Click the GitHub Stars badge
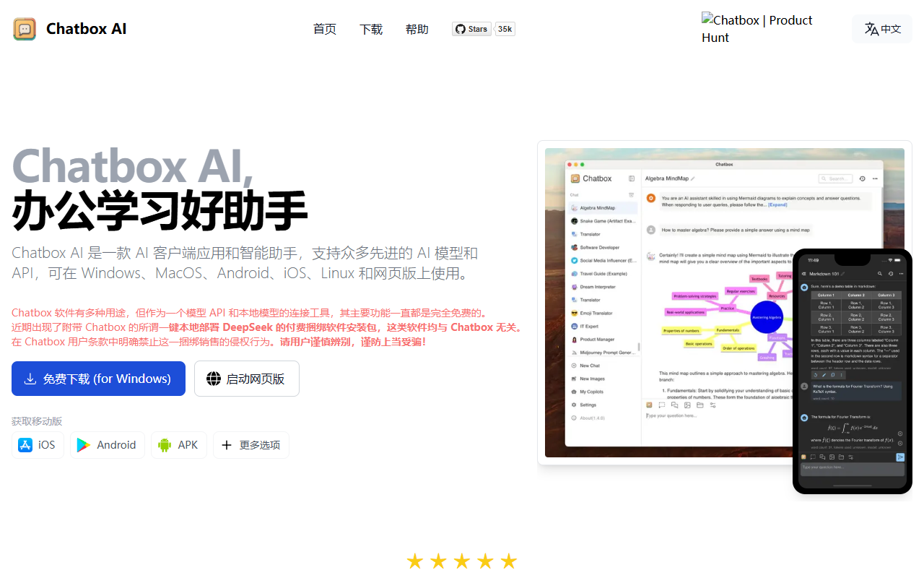 (x=471, y=29)
